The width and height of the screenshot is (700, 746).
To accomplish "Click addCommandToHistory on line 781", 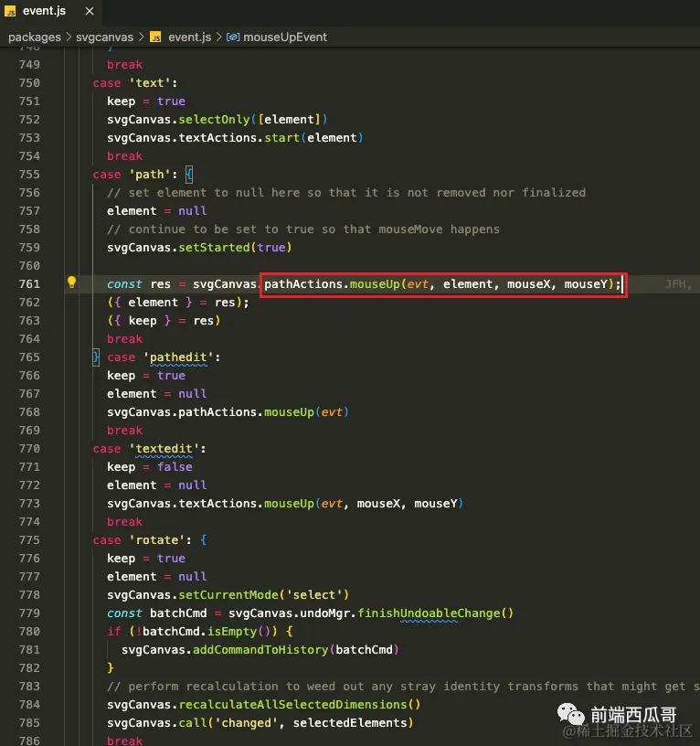I will click(x=260, y=650).
